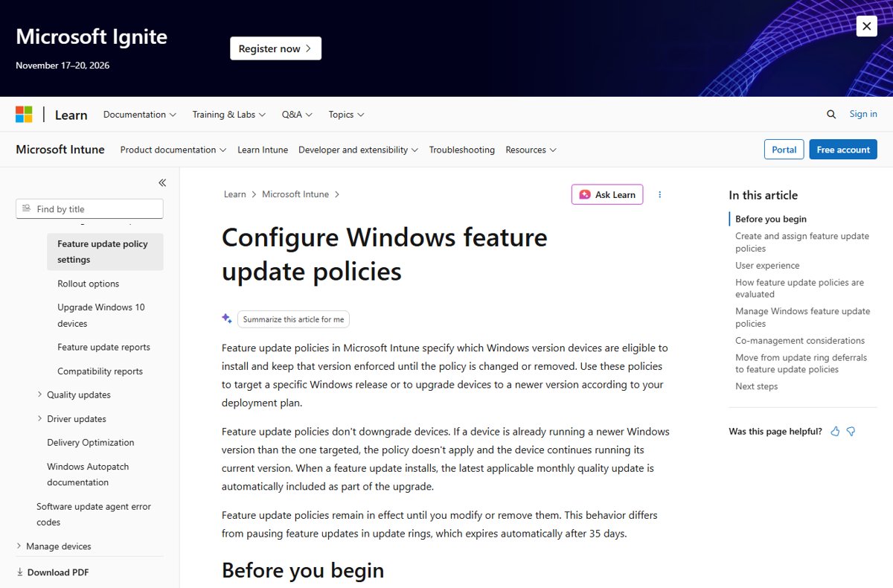Viewport: 893px width, 588px height.
Task: Click the Register now button
Action: pyautogui.click(x=275, y=48)
